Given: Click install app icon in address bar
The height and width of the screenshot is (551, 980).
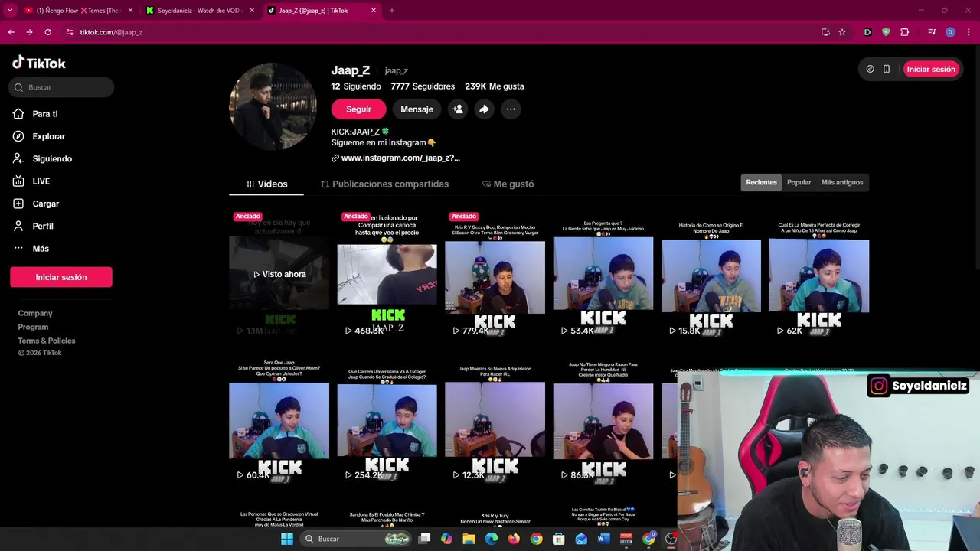Looking at the screenshot, I should point(825,32).
